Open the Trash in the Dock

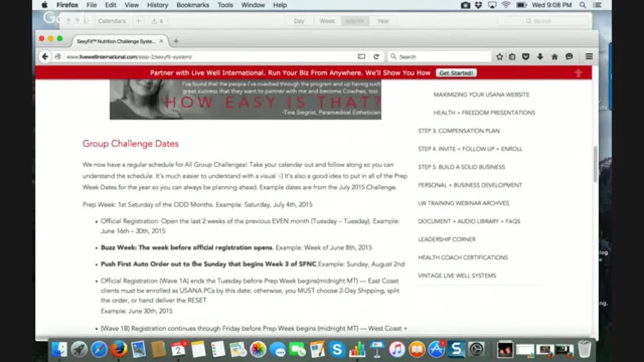click(584, 349)
